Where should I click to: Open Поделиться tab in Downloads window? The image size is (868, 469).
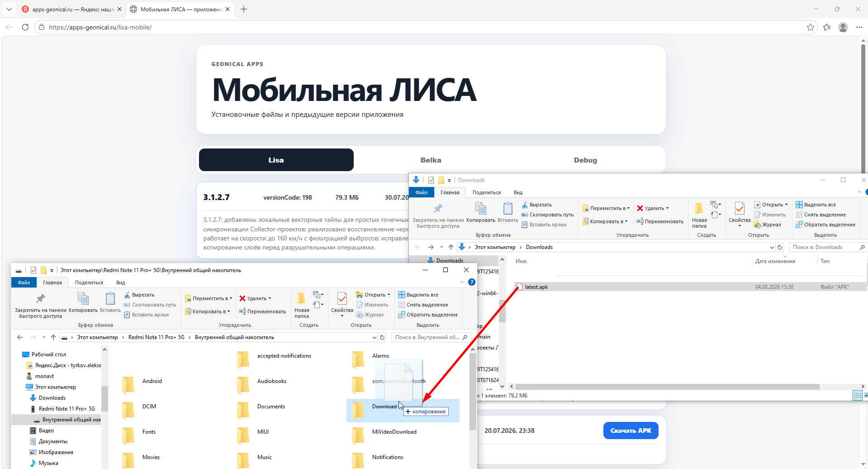point(487,192)
